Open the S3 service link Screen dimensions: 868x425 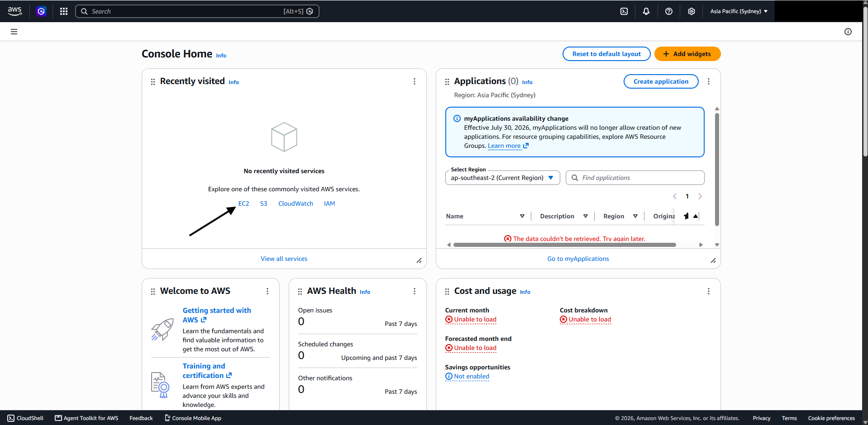coord(264,203)
